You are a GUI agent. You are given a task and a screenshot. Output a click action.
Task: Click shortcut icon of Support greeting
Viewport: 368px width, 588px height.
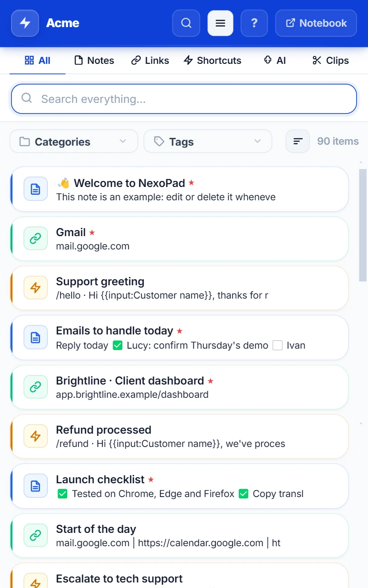click(35, 288)
